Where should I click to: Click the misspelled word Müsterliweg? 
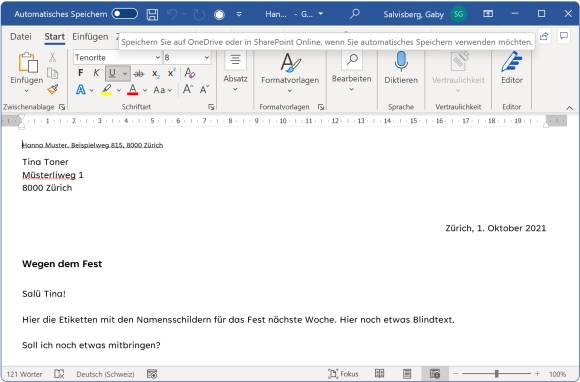coord(49,175)
